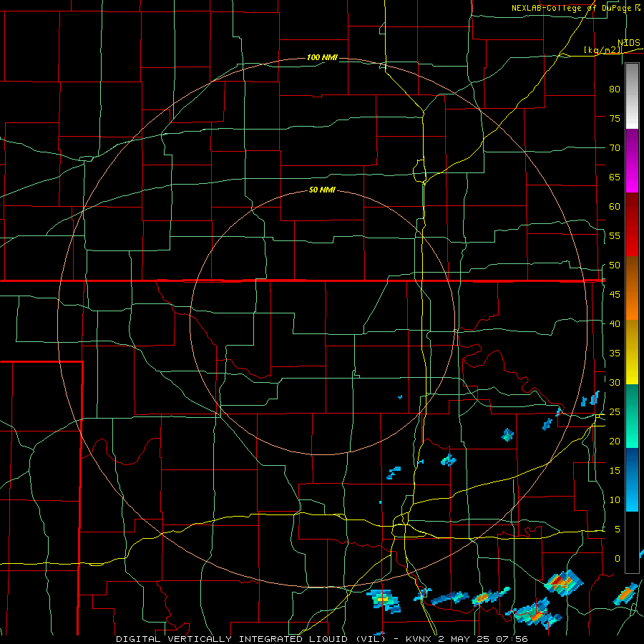Select the yellow segment of the VIL scale

pos(632,352)
